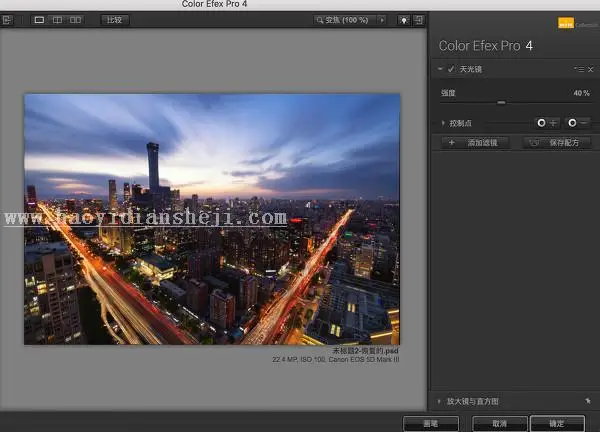The image size is (600, 432).
Task: Select the side-by-side preview icon
Action: [75, 20]
